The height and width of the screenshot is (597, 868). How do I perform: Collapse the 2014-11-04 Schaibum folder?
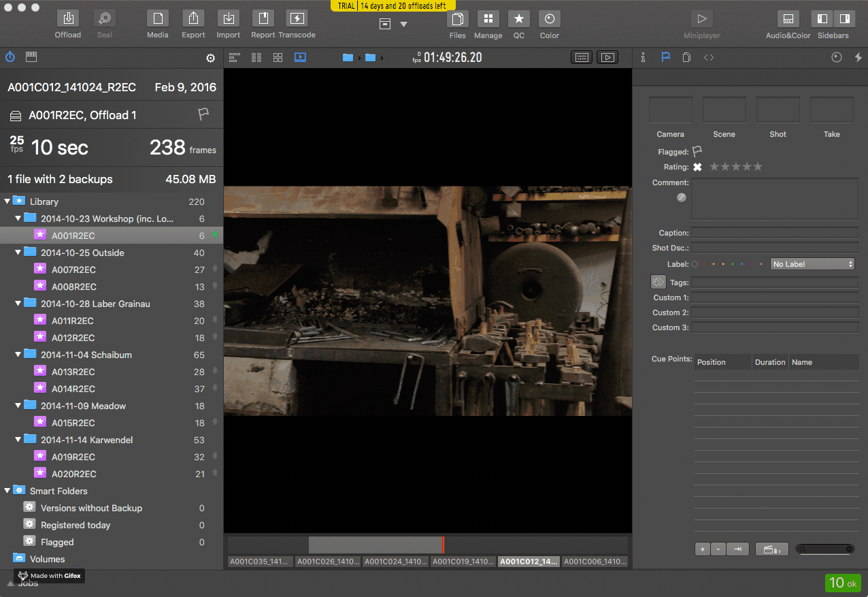(18, 355)
